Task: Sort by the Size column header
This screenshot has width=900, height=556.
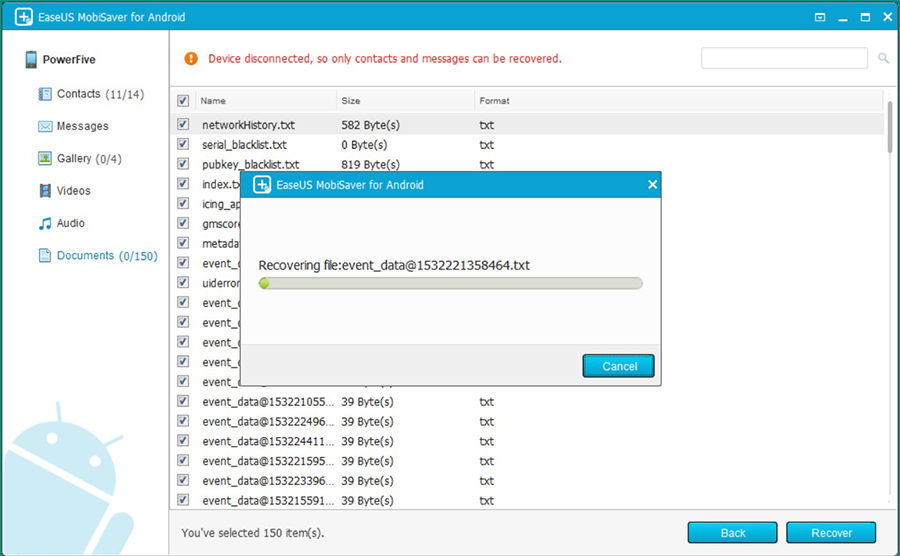Action: (405, 100)
